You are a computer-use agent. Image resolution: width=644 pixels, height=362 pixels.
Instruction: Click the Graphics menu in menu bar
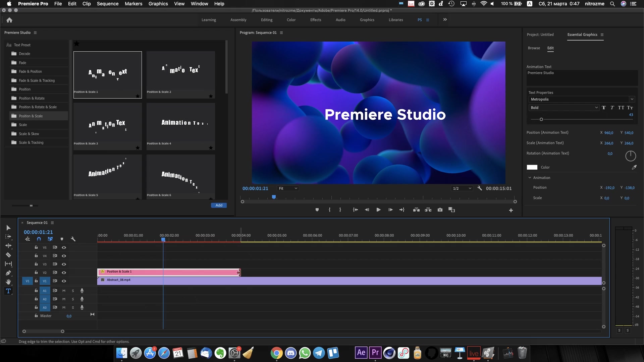tap(158, 4)
